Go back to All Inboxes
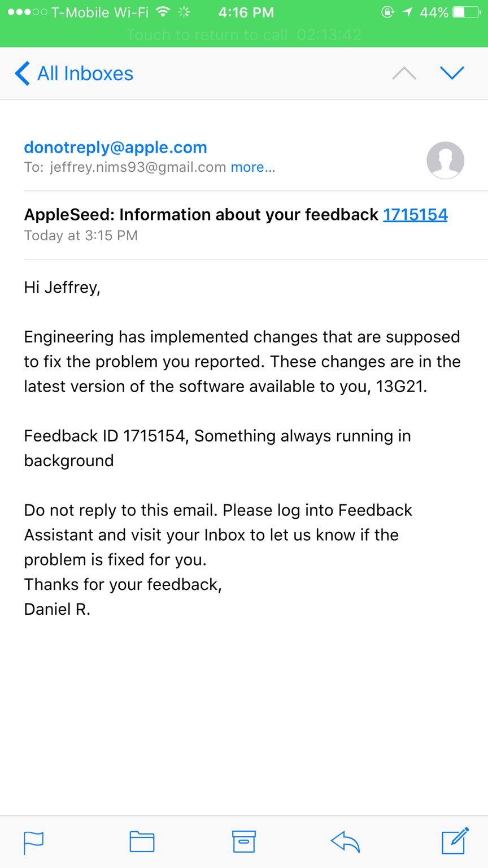488x868 pixels. 73,73
